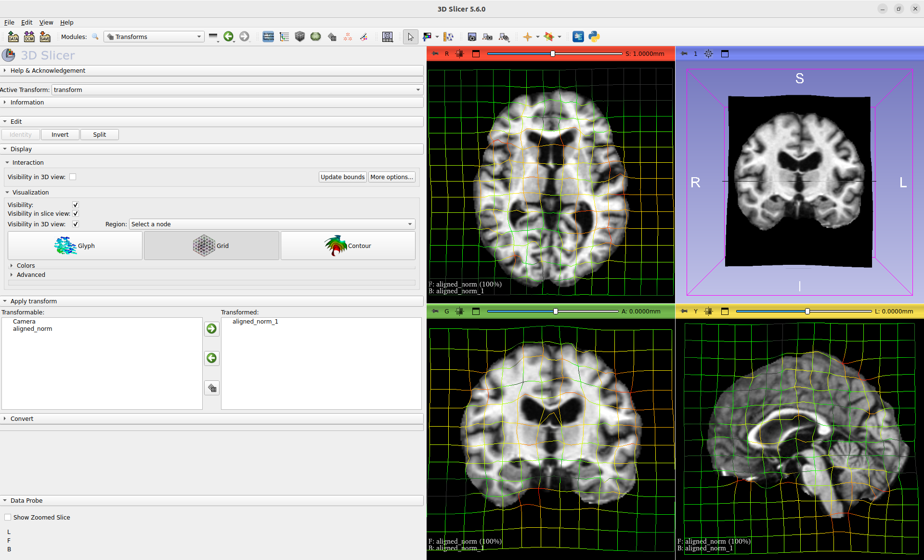Maximize the red slice view
This screenshot has height=560, width=924.
click(476, 53)
